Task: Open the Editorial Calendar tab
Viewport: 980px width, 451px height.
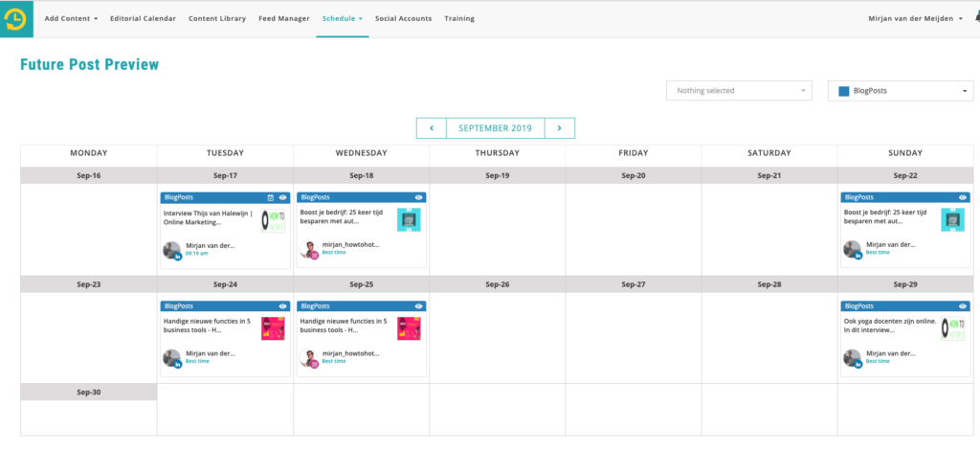Action: (143, 18)
